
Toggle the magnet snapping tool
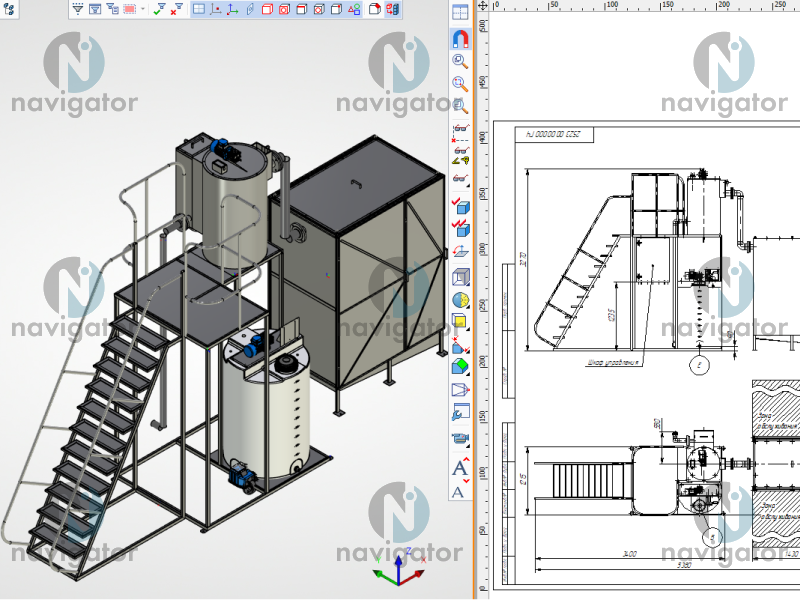460,39
